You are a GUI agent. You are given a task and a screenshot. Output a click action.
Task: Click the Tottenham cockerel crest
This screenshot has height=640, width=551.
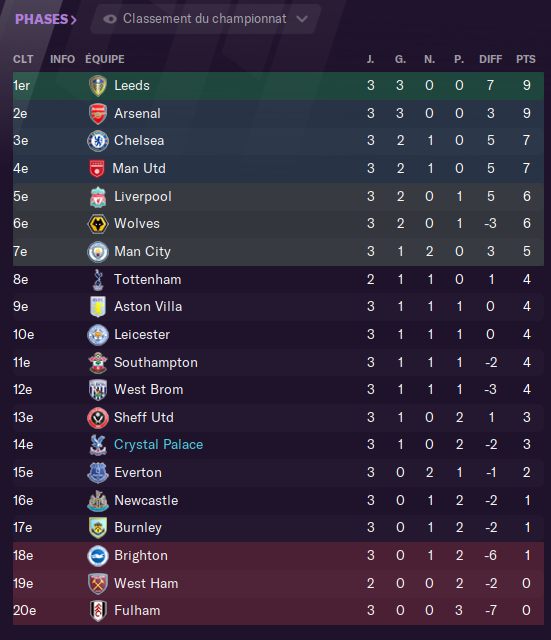point(98,280)
